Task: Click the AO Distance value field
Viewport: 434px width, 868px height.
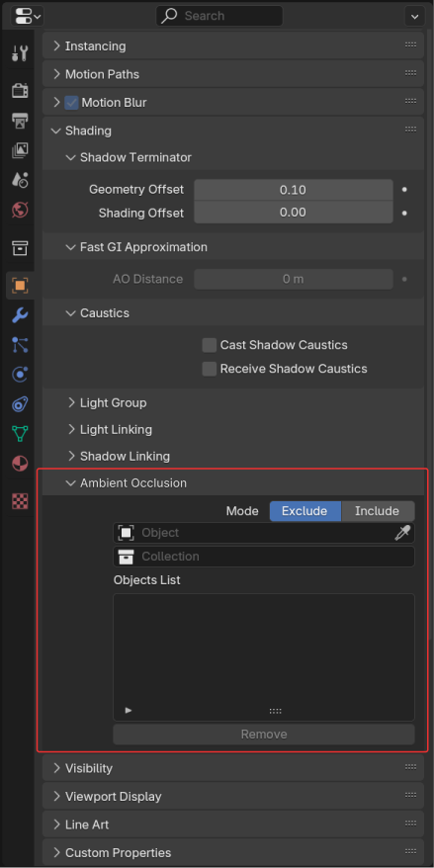Action: coord(294,279)
